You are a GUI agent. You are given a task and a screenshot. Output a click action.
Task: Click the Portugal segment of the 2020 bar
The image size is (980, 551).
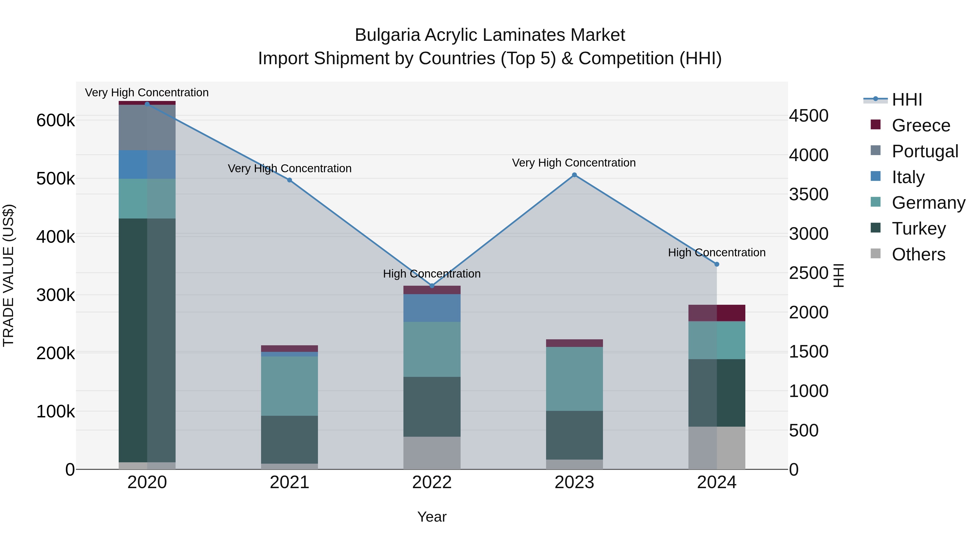(x=147, y=127)
